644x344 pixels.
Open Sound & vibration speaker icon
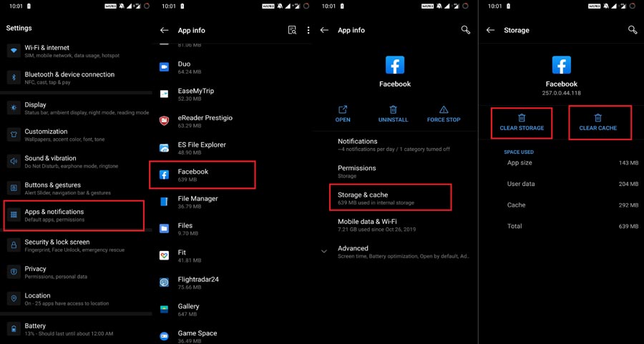(x=14, y=162)
